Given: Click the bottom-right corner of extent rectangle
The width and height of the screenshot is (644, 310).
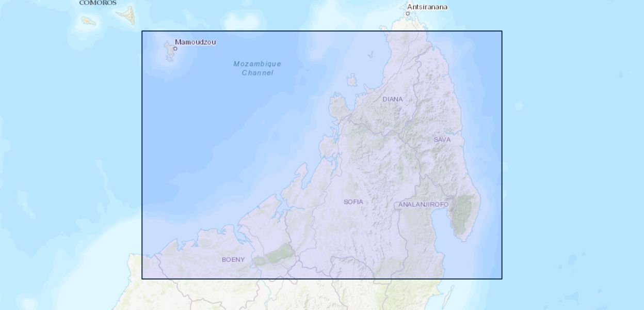Looking at the screenshot, I should [502, 279].
